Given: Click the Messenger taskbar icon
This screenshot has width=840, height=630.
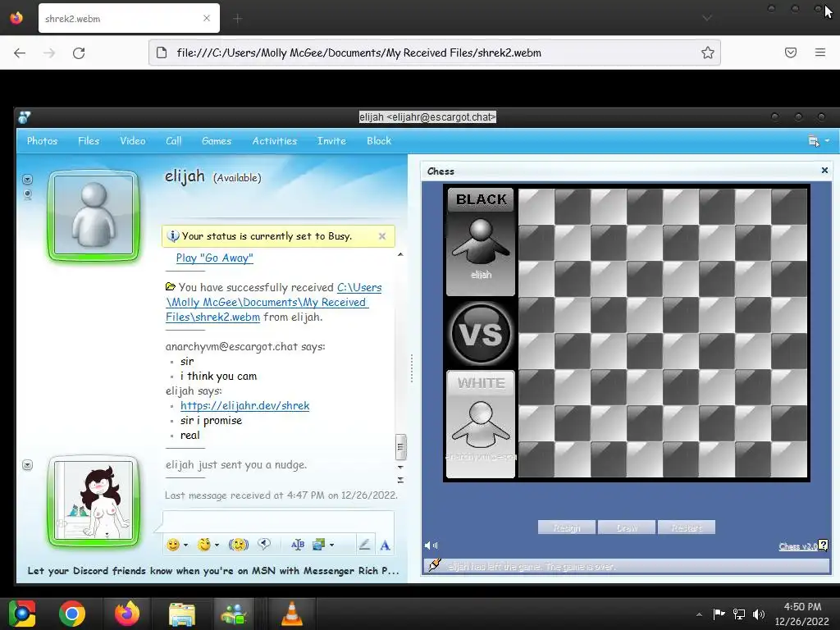Looking at the screenshot, I should pyautogui.click(x=234, y=614).
